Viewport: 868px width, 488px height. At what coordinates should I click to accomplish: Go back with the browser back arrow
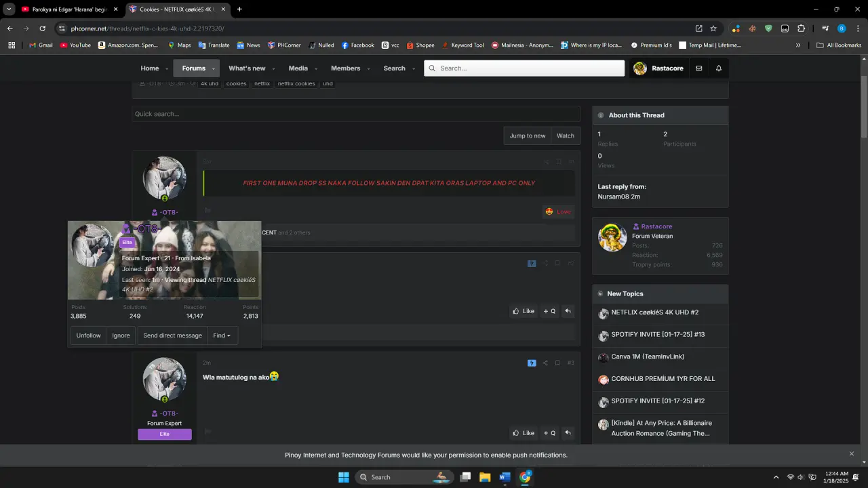[x=10, y=28]
